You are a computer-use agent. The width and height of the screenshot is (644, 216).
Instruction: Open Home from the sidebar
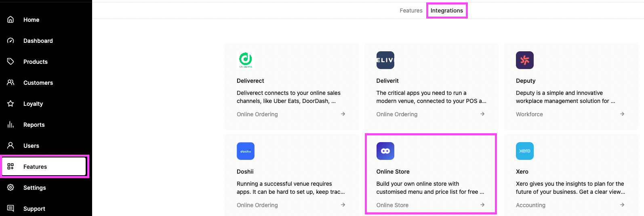(31, 20)
